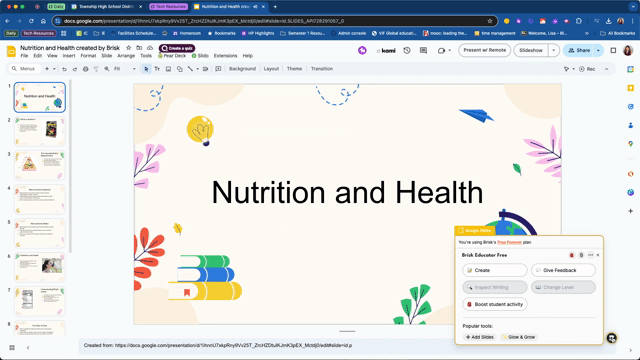Click the Print icon in the toolbar

click(85, 69)
